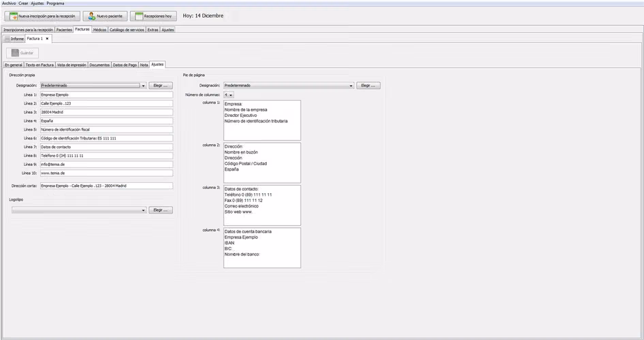Switch to Inscripciones para la recepción tab
The height and width of the screenshot is (340, 644).
tap(29, 30)
